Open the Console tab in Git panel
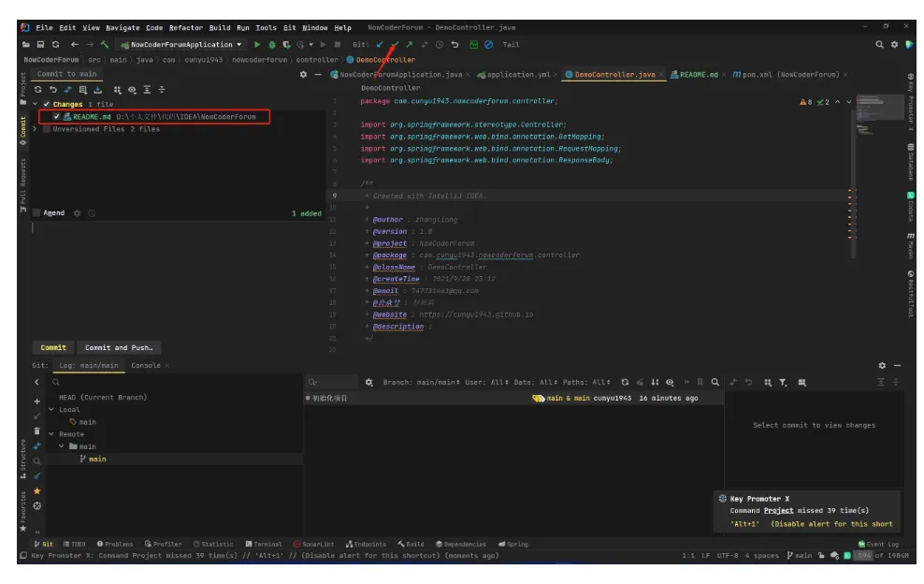This screenshot has height=584, width=924. 146,365
